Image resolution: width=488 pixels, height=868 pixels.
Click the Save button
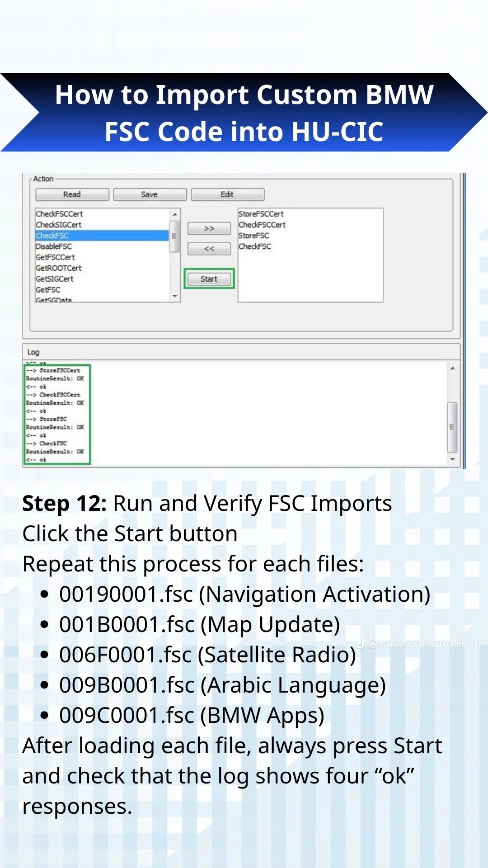click(x=150, y=194)
